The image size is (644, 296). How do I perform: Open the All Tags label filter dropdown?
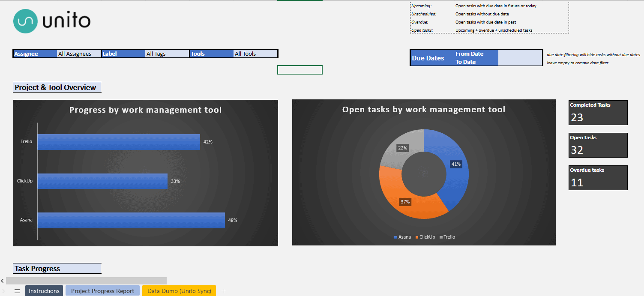(167, 54)
